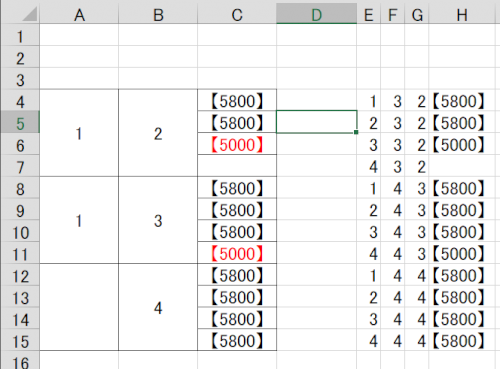Select cell G11 with value 3
The width and height of the screenshot is (500, 369).
click(417, 253)
